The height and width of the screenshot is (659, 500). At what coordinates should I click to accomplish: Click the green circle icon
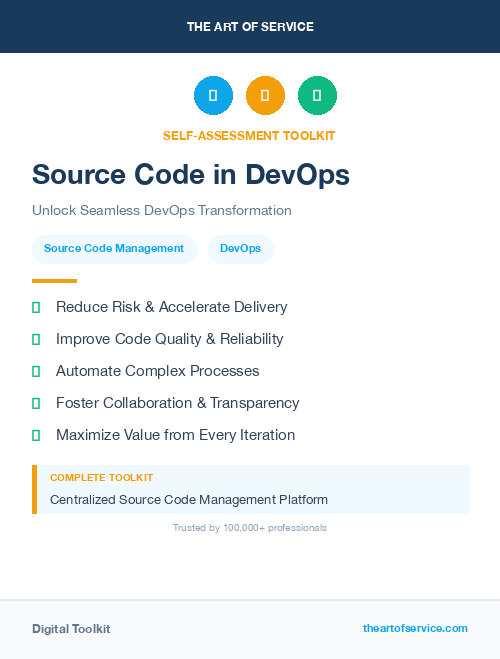[317, 95]
